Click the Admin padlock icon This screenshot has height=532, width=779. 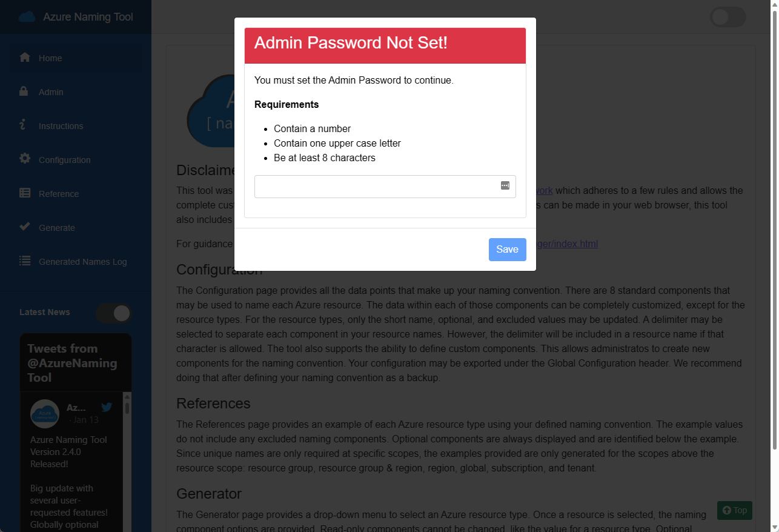(24, 91)
